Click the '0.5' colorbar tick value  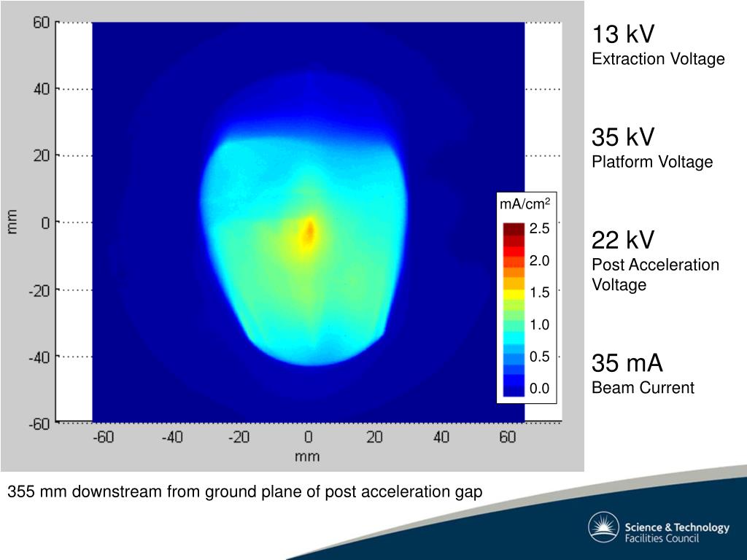coord(539,357)
